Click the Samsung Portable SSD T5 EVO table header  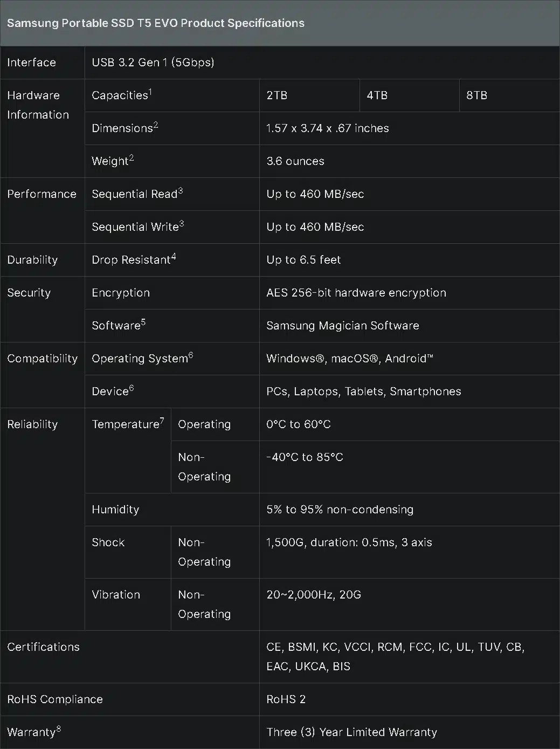pos(280,23)
